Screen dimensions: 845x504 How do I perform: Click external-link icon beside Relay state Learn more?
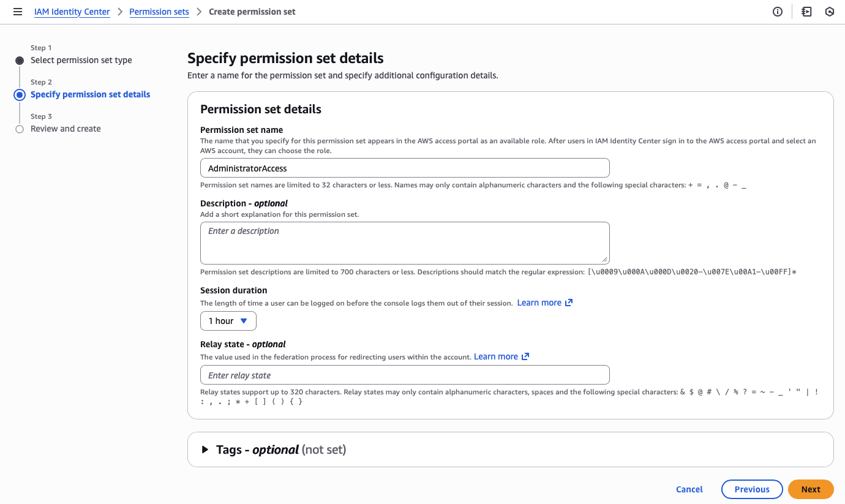click(525, 356)
